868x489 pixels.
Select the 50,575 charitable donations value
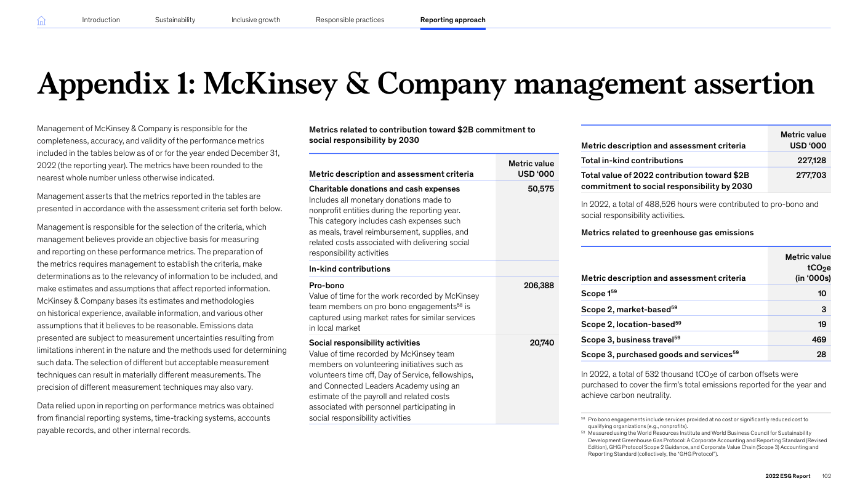540,189
